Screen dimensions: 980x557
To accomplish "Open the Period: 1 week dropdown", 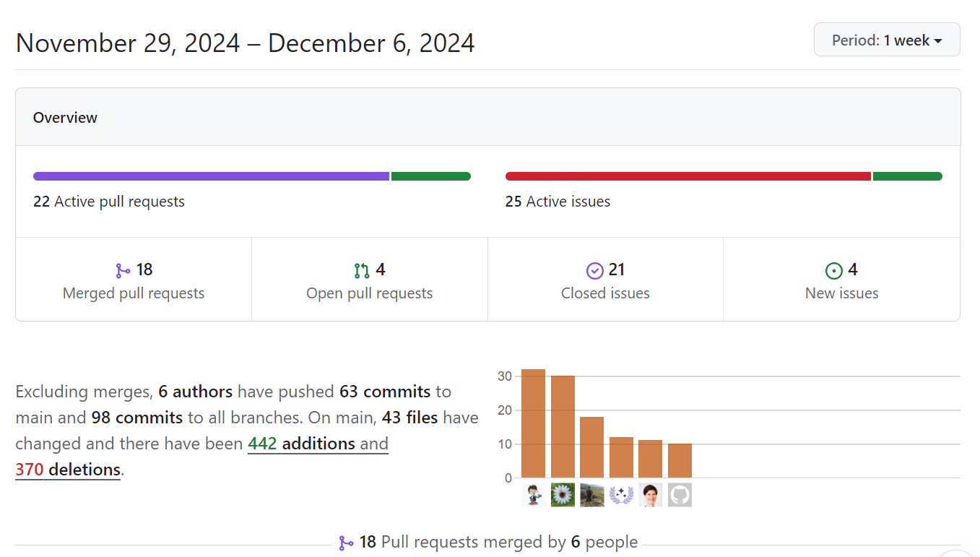I will (886, 40).
